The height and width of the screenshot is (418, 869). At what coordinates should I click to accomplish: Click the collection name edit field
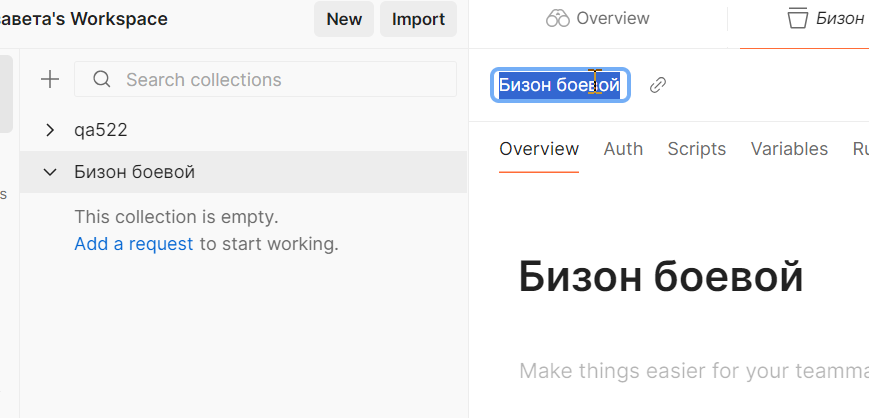click(x=560, y=85)
